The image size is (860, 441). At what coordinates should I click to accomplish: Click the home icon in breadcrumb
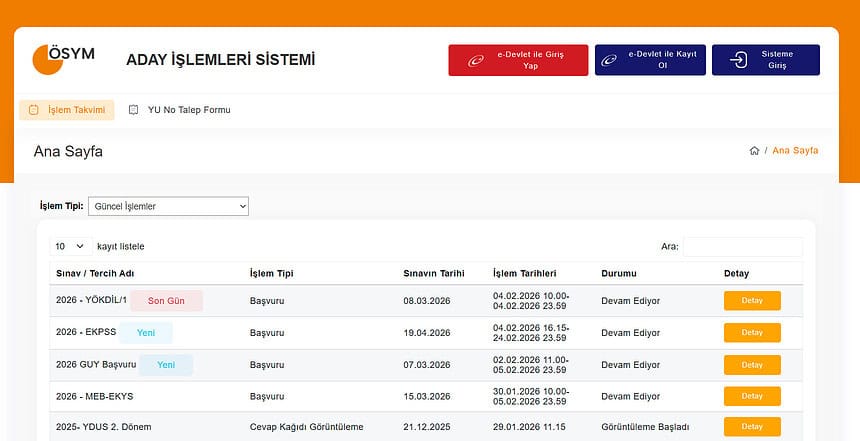pyautogui.click(x=754, y=151)
